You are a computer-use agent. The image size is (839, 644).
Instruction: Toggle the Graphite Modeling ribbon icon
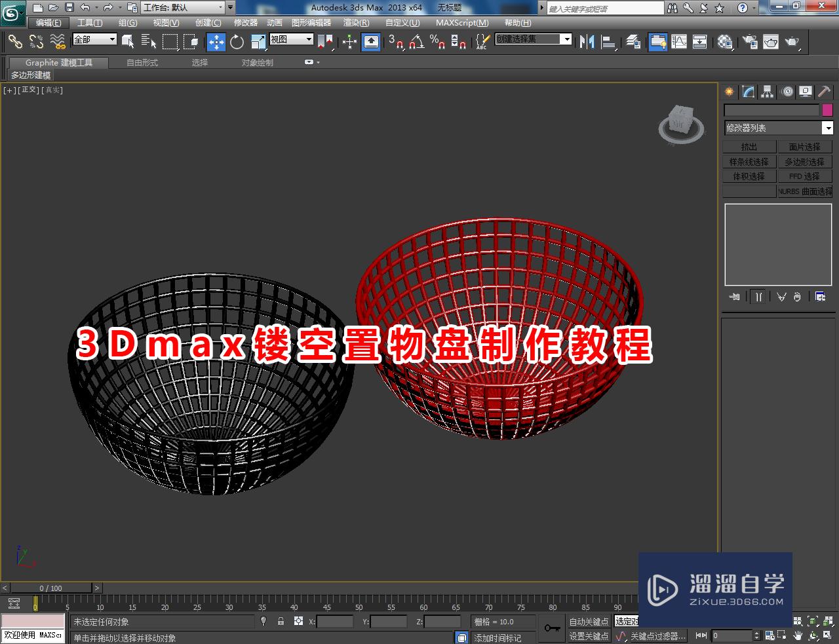657,42
